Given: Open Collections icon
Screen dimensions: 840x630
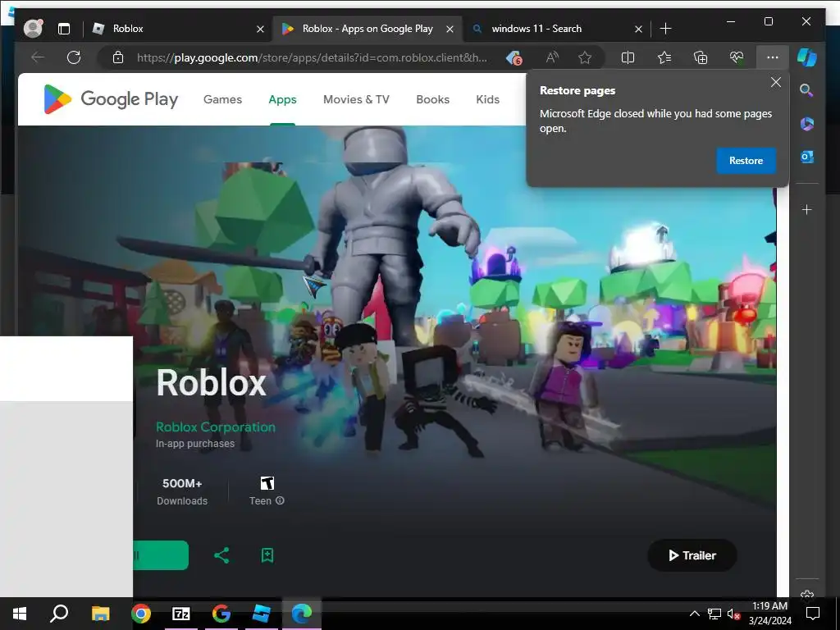Looking at the screenshot, I should click(x=701, y=57).
